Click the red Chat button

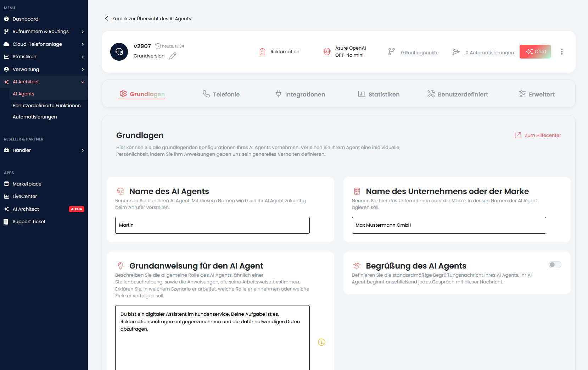535,52
